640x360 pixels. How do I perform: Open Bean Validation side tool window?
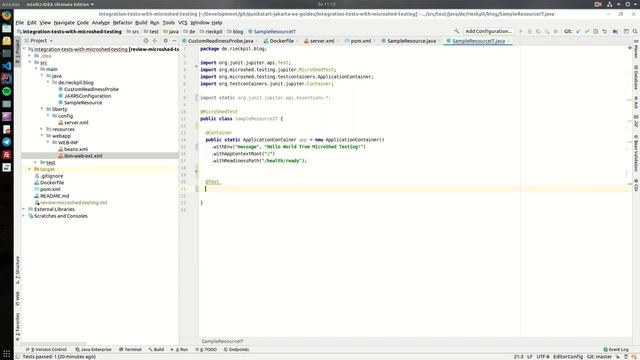coord(636,153)
